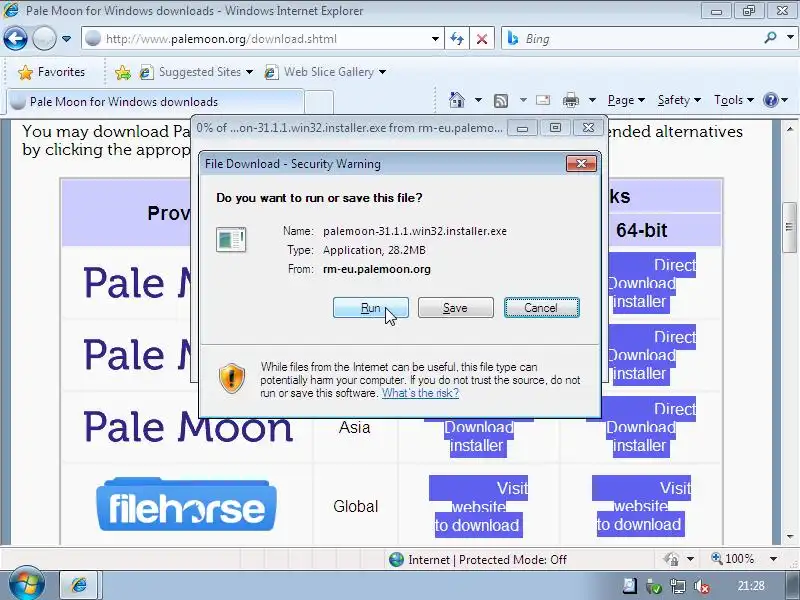Cancel the file download

(541, 308)
